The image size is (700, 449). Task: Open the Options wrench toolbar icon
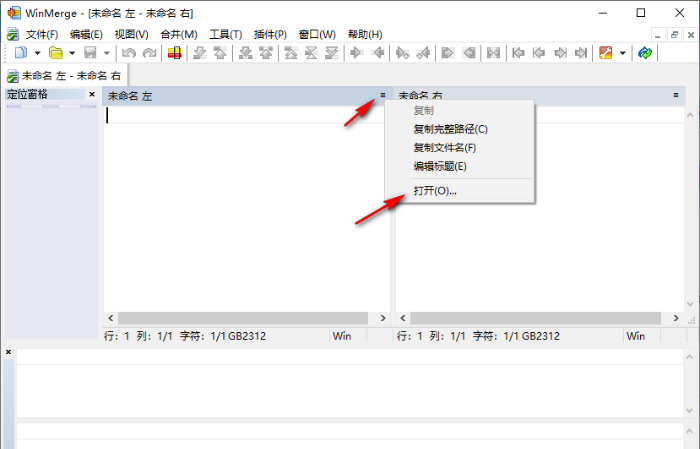click(x=605, y=53)
